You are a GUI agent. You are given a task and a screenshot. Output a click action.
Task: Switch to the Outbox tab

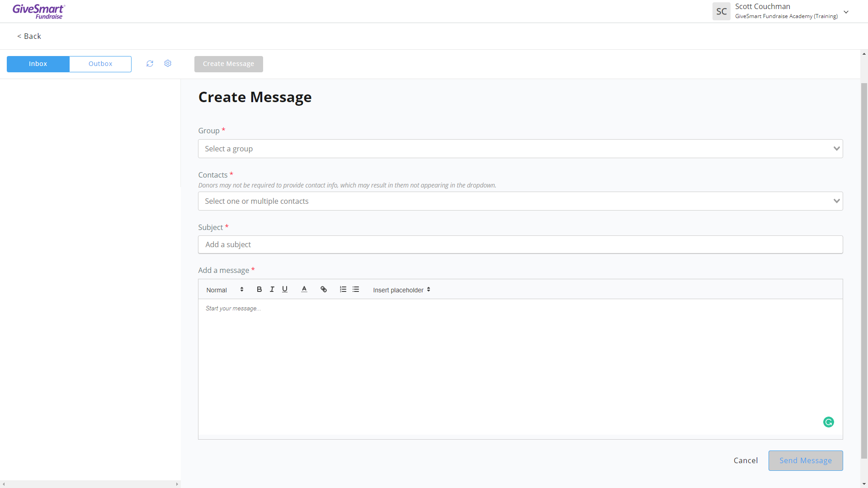tap(100, 64)
